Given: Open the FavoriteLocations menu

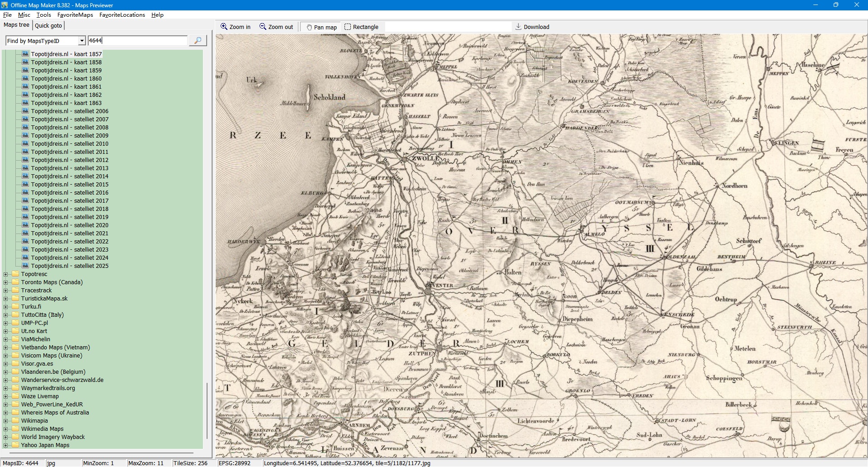Looking at the screenshot, I should point(122,15).
